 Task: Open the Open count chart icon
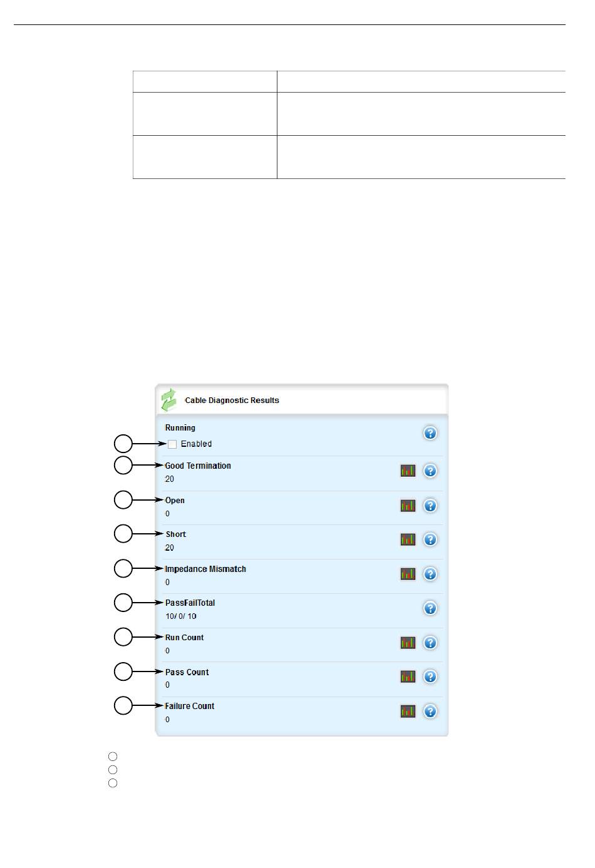[408, 506]
